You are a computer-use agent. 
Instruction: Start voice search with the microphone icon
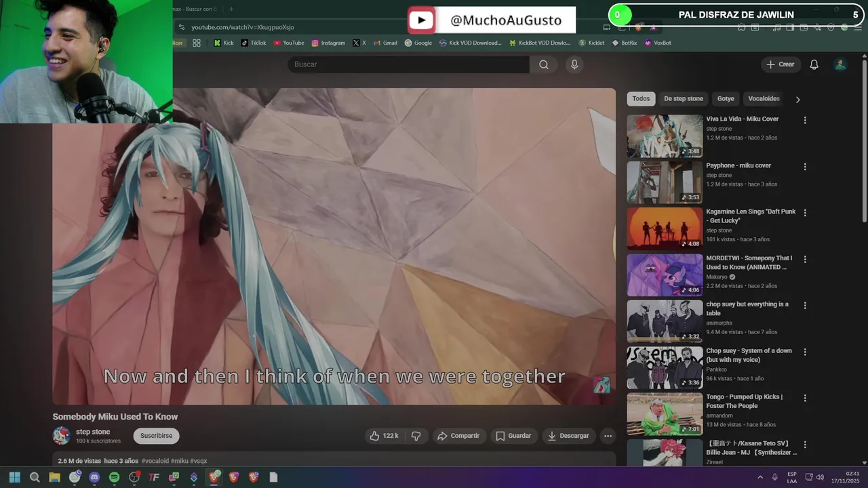[x=574, y=64]
